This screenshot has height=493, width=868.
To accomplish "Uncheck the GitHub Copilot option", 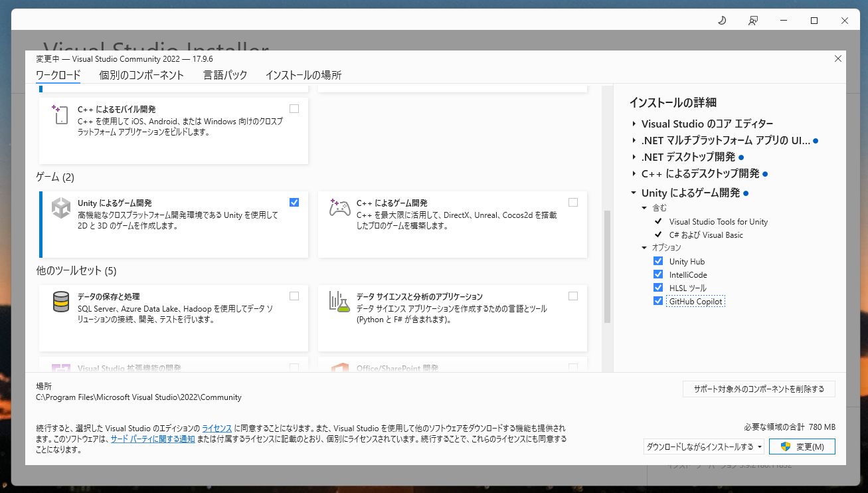I will coord(658,301).
